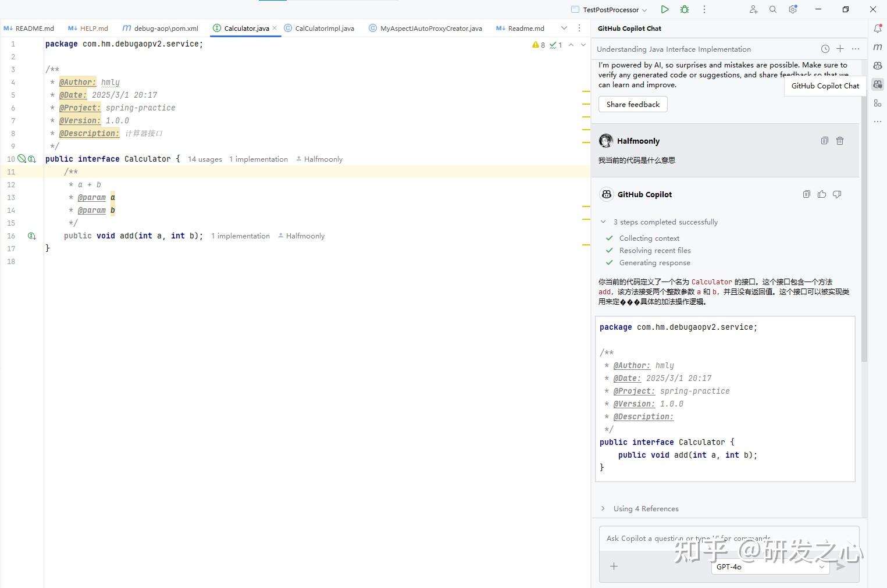Start debugging with the bug icon
This screenshot has width=887, height=588.
point(685,9)
